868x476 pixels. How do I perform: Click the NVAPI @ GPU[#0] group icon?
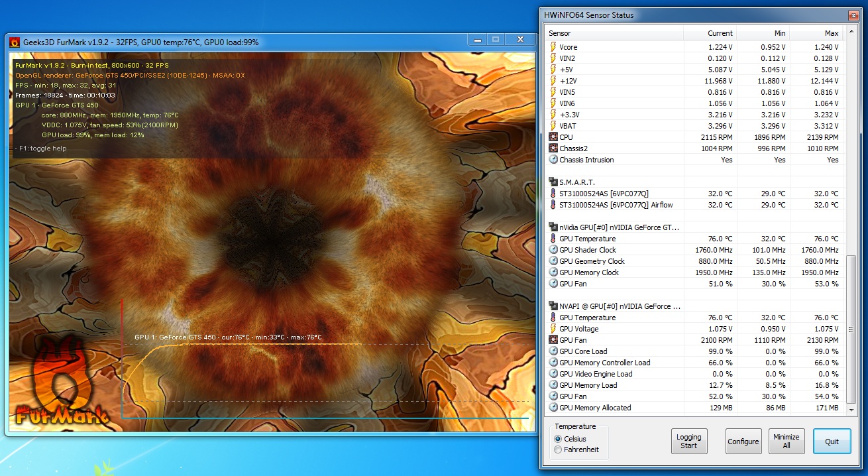click(553, 306)
